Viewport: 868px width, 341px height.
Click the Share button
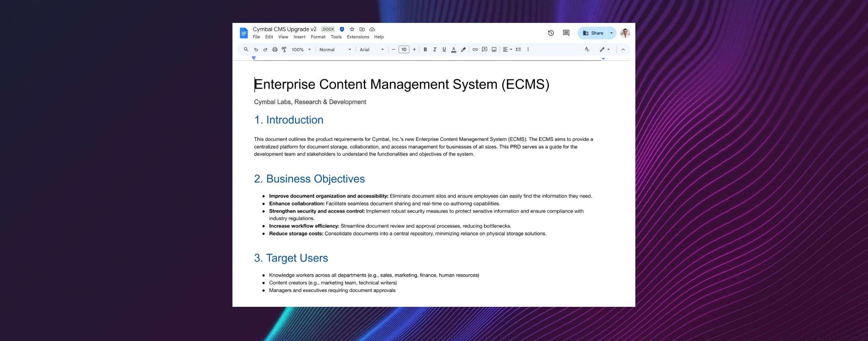tap(593, 33)
